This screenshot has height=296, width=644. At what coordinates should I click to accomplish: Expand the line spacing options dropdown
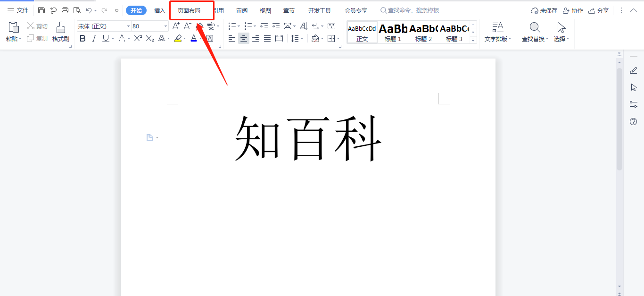click(x=301, y=39)
